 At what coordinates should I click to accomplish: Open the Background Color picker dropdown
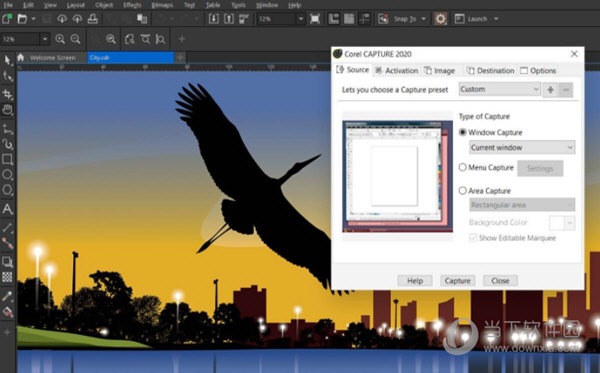[570, 223]
